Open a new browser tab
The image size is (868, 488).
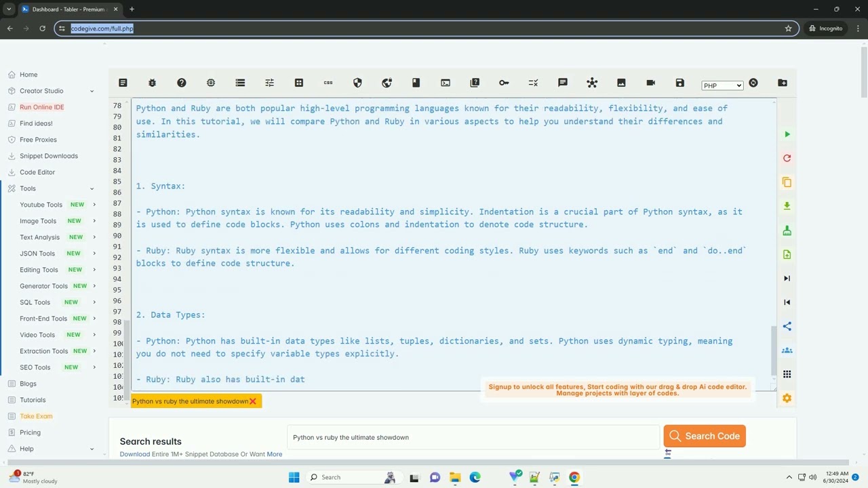coord(132,9)
